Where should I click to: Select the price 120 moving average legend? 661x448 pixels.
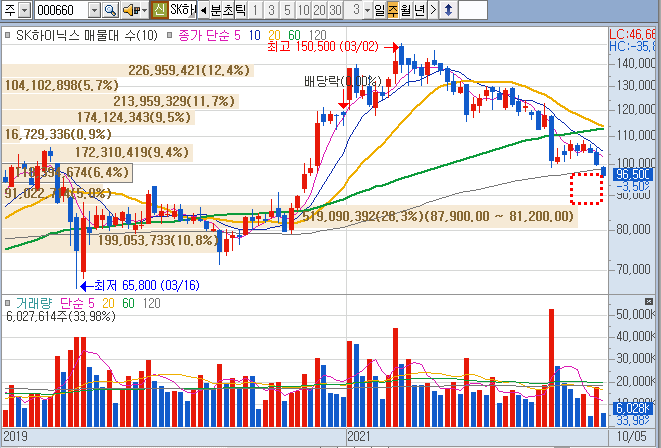[317, 36]
